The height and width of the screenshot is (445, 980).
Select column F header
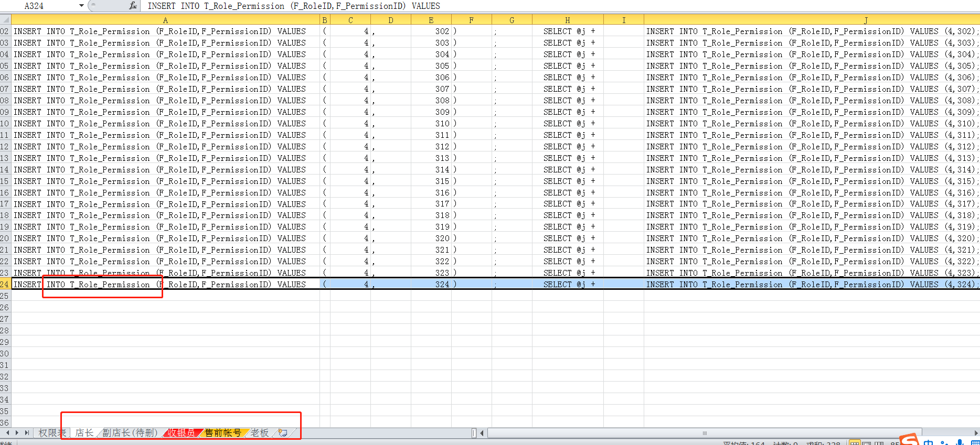click(472, 20)
